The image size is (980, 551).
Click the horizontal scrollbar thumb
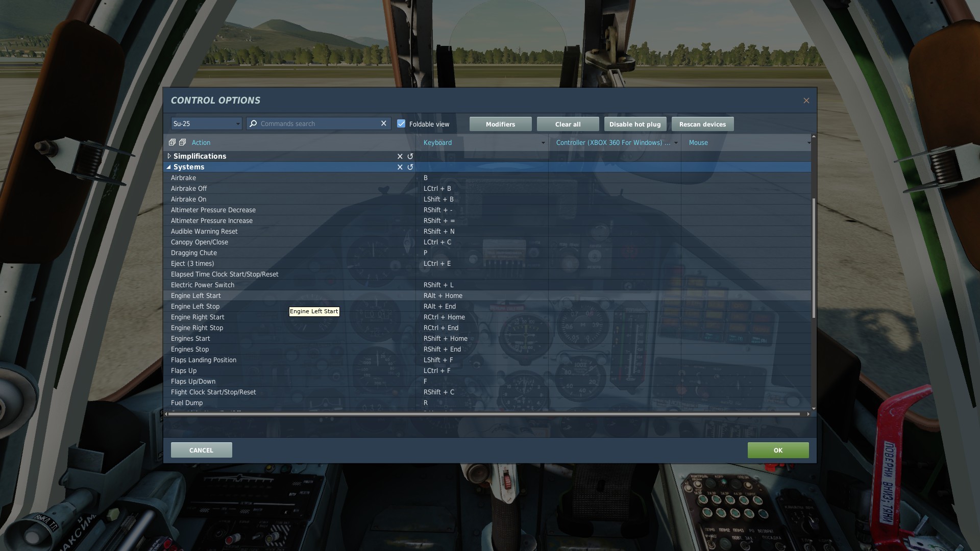pos(484,414)
